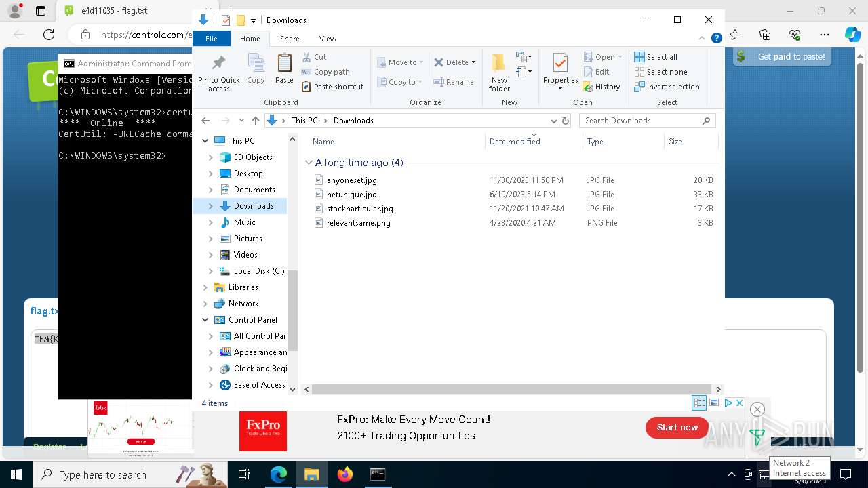The height and width of the screenshot is (488, 868).
Task: Open Explorer Help question mark
Action: (716, 39)
